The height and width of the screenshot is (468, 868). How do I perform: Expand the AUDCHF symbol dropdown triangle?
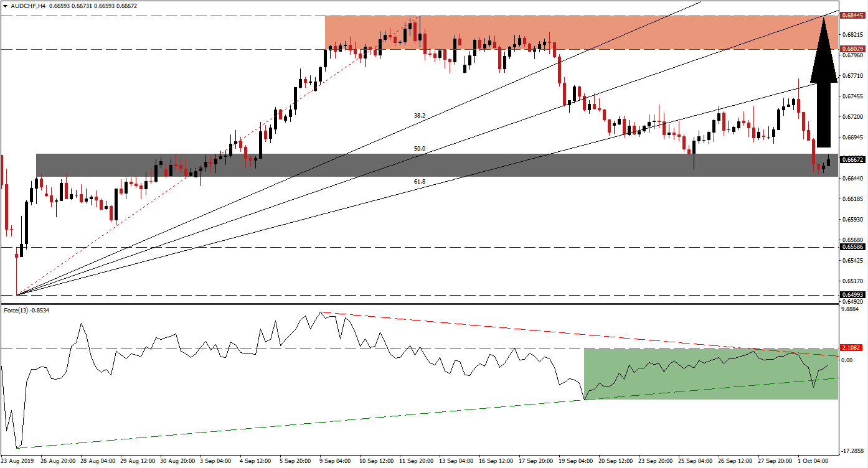pyautogui.click(x=6, y=4)
